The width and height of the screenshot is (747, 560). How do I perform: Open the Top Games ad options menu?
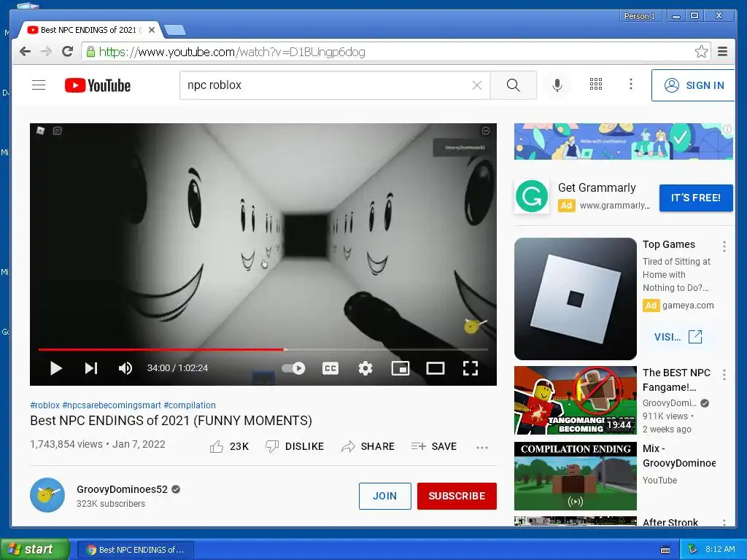[x=724, y=246]
